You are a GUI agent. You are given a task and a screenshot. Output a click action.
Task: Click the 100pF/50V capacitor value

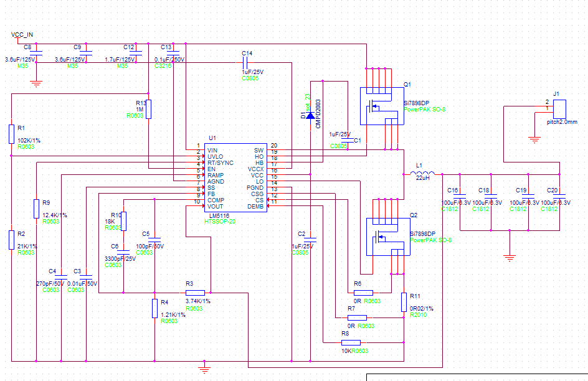click(149, 246)
